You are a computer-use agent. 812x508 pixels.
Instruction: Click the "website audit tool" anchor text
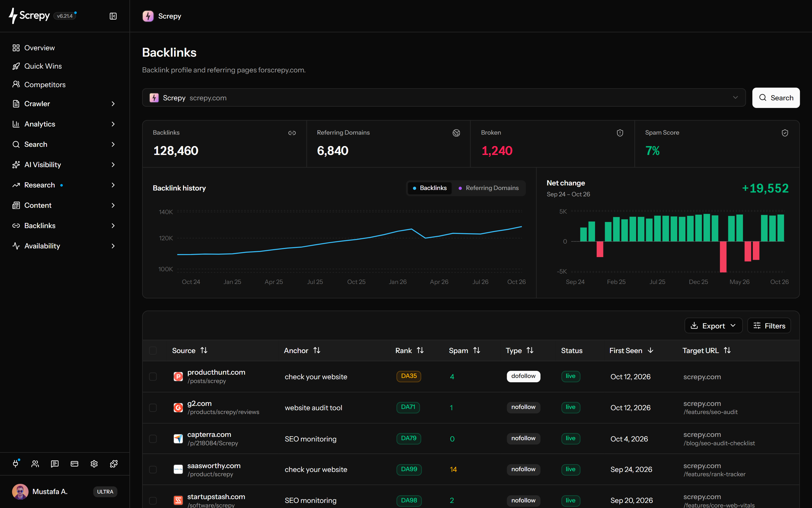(x=313, y=407)
